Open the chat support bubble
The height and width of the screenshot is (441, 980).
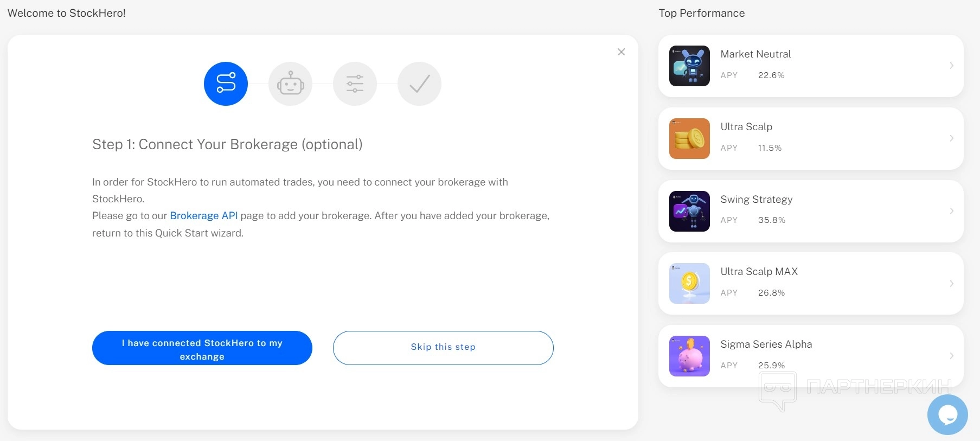point(947,415)
